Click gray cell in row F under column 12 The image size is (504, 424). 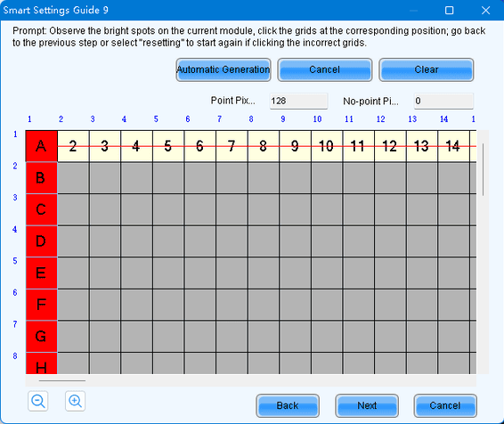pyautogui.click(x=390, y=305)
